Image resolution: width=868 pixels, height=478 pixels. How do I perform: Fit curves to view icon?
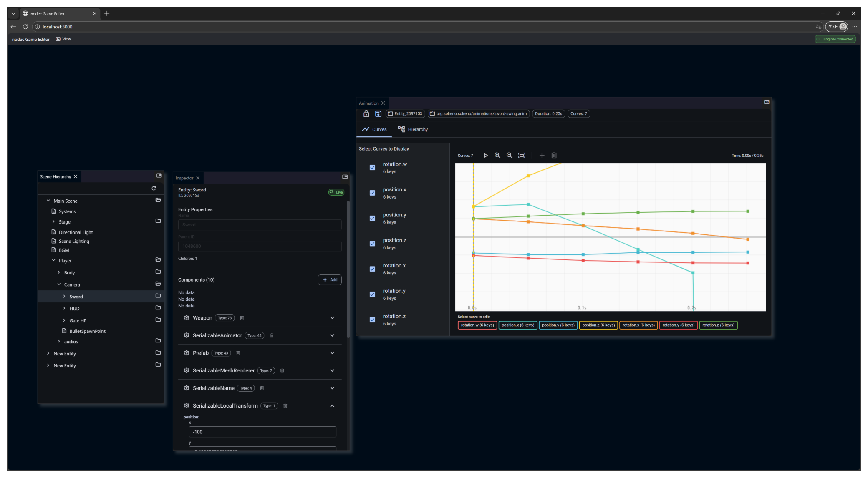(522, 156)
